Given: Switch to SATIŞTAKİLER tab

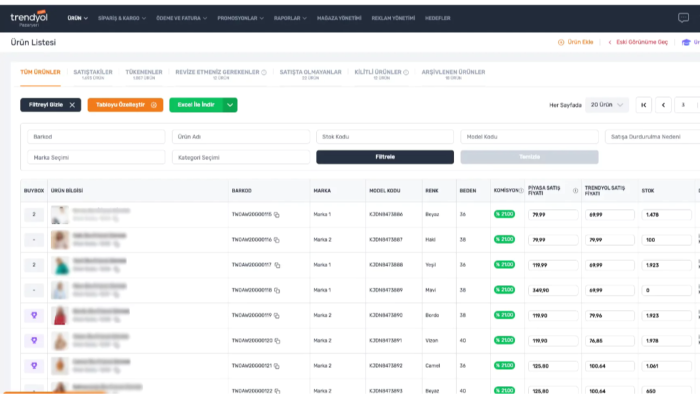Looking at the screenshot, I should (93, 74).
